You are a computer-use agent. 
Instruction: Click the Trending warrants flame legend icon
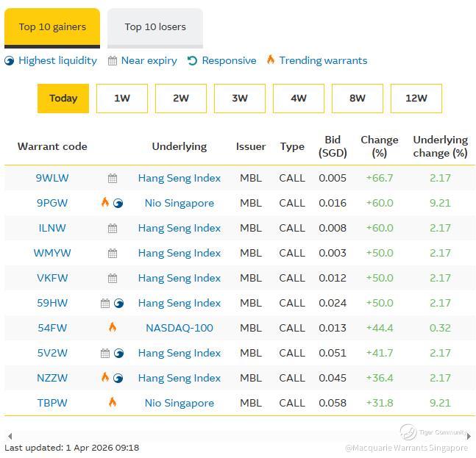[271, 60]
